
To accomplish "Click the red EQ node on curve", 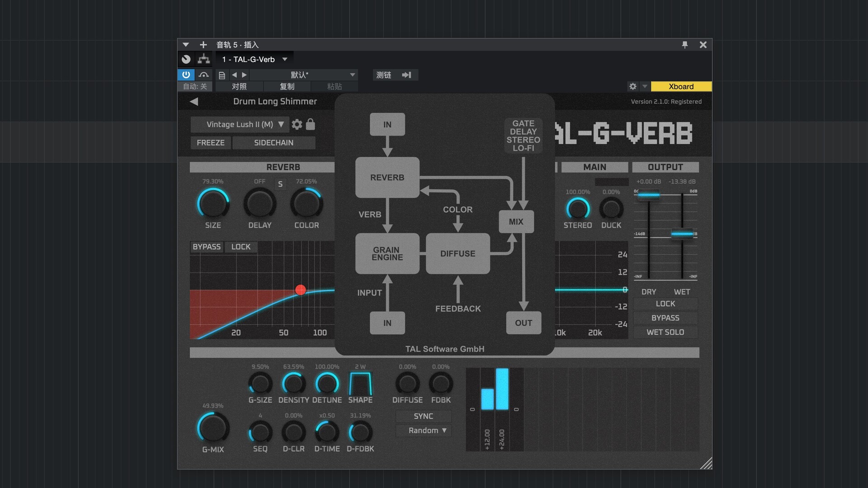I will pyautogui.click(x=301, y=290).
